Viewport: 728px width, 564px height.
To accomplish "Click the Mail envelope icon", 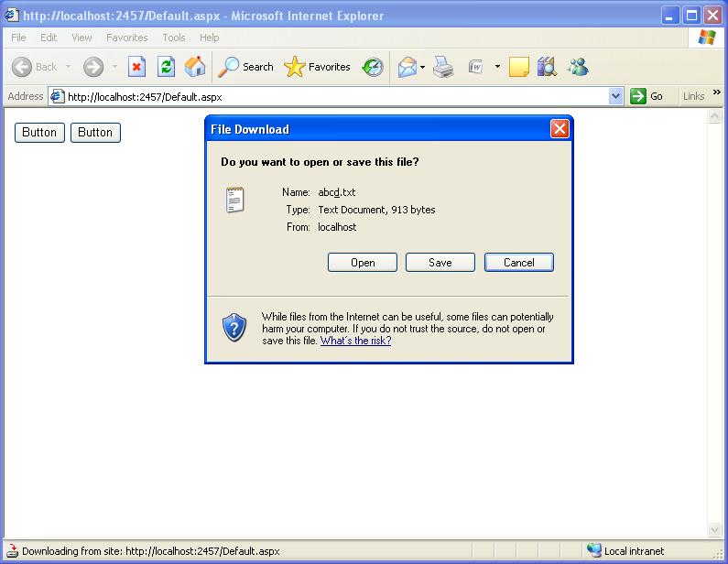I will 407,68.
